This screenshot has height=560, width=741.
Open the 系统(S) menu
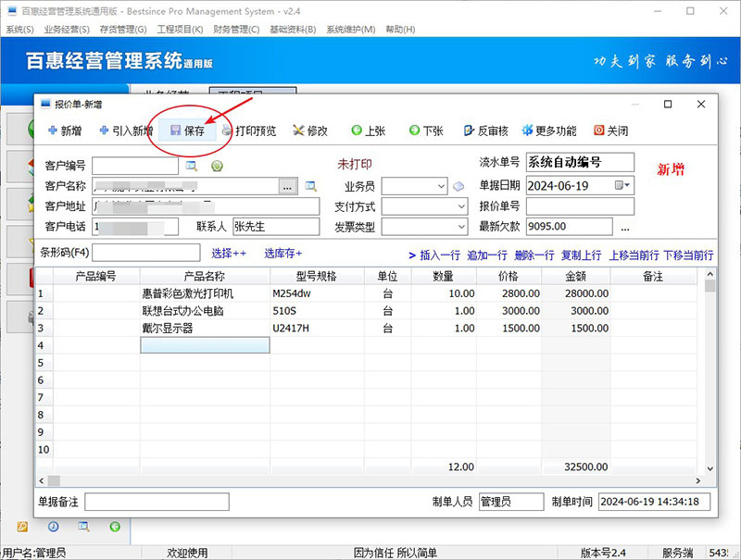(19, 30)
